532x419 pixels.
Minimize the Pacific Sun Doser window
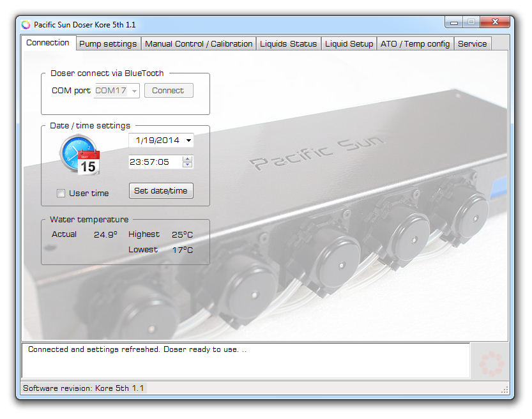pos(454,22)
